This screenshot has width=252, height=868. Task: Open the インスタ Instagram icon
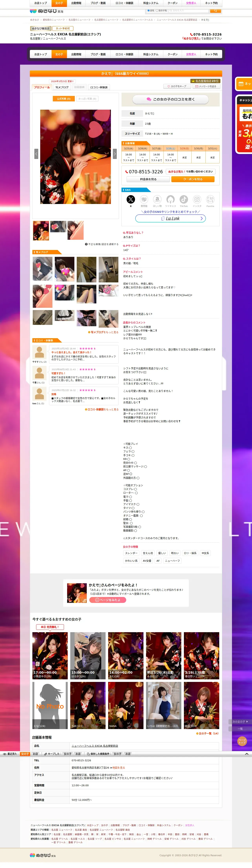[x=197, y=199]
